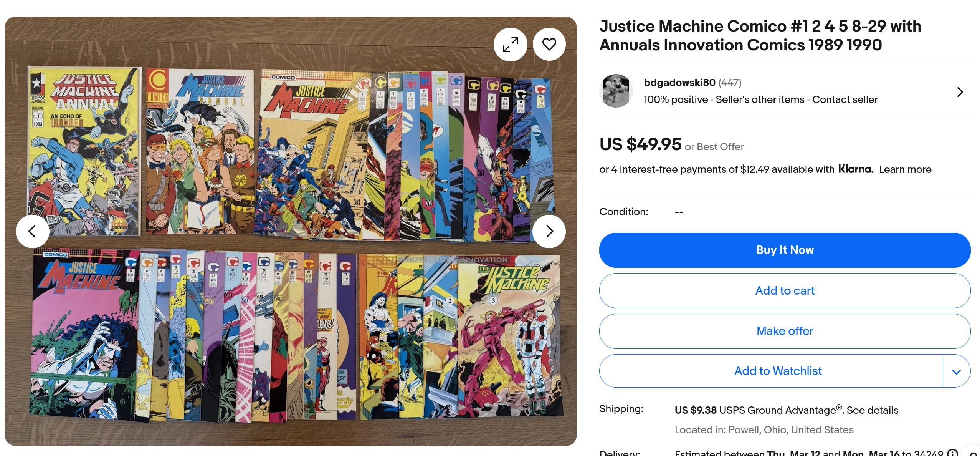980x456 pixels.
Task: Expand the Add to Watchlist dropdown arrow
Action: point(957,371)
